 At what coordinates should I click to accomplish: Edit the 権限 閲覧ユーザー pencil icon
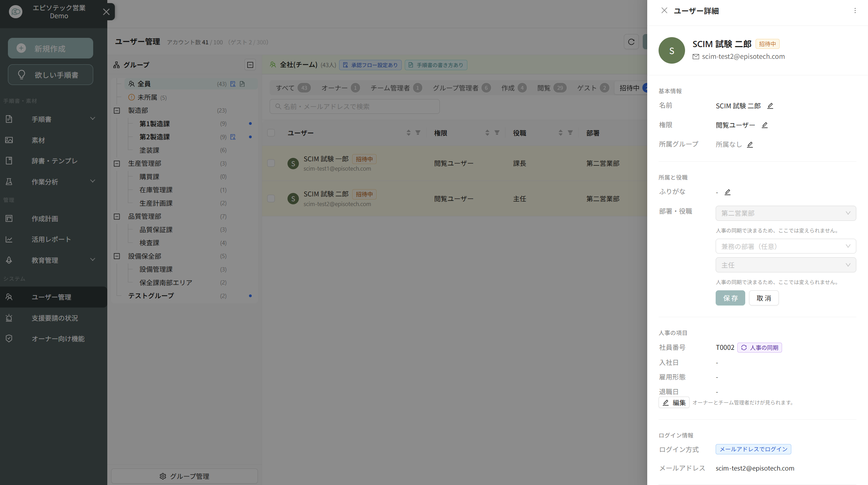point(765,125)
